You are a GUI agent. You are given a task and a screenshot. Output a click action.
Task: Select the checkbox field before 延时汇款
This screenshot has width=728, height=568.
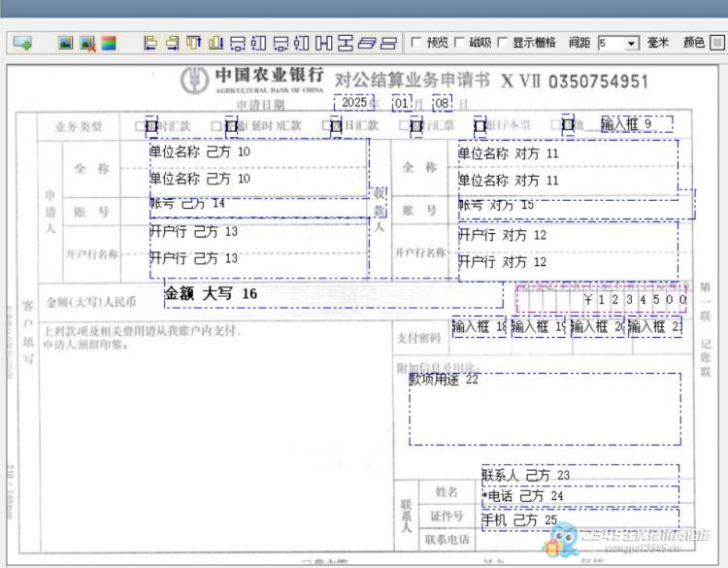[x=231, y=126]
